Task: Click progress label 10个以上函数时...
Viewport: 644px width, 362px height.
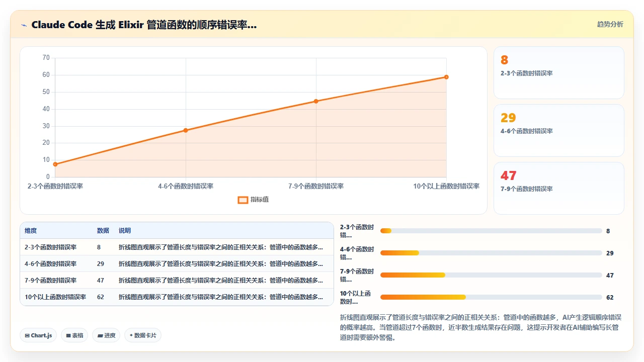Action: 356,297
